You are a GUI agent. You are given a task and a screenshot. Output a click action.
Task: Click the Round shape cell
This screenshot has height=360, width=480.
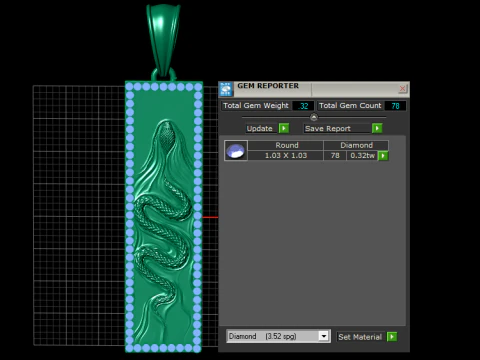tap(286, 145)
